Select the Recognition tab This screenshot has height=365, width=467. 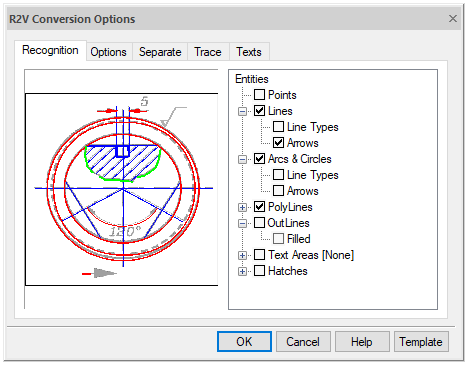click(50, 50)
